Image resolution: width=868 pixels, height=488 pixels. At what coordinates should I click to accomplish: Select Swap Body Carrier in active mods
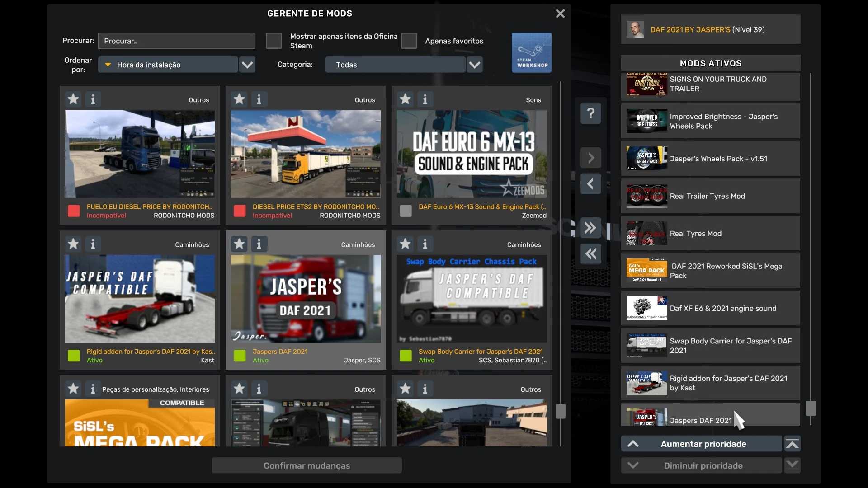711,346
